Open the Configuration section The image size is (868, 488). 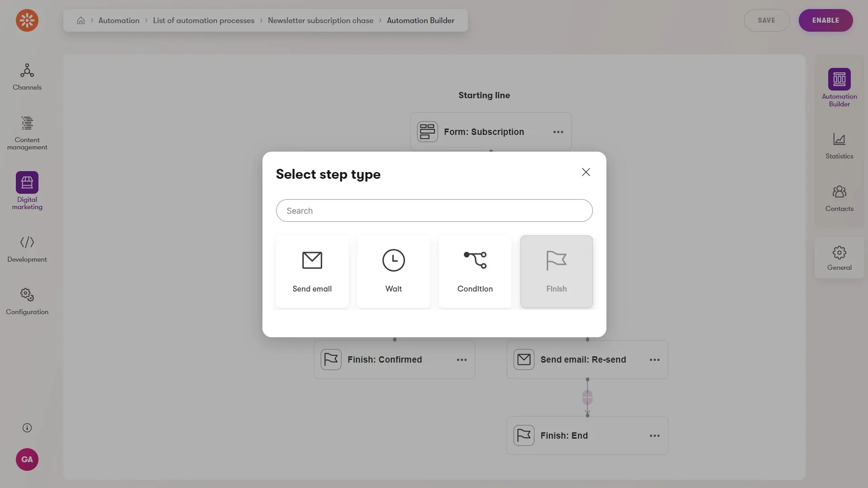click(x=27, y=301)
